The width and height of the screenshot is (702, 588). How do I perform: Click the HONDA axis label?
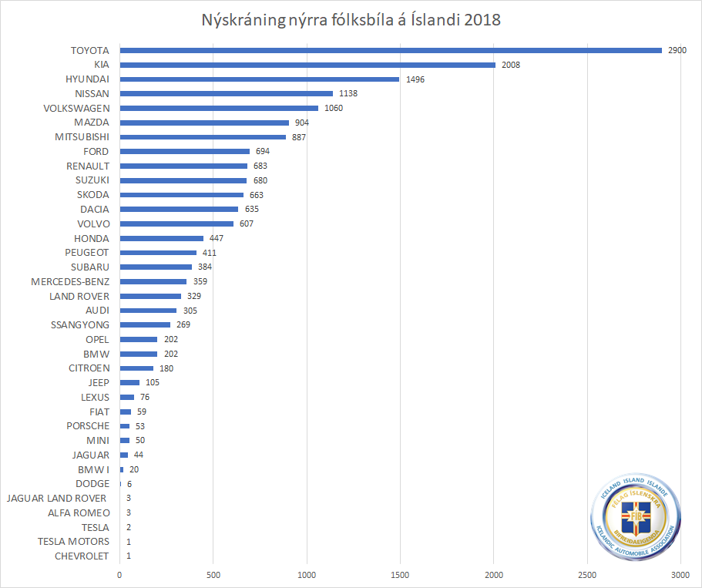click(92, 238)
